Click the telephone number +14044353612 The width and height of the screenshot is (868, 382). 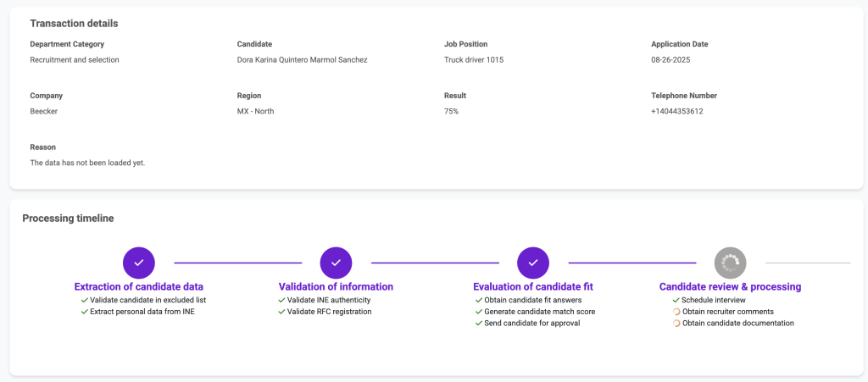[x=676, y=111]
